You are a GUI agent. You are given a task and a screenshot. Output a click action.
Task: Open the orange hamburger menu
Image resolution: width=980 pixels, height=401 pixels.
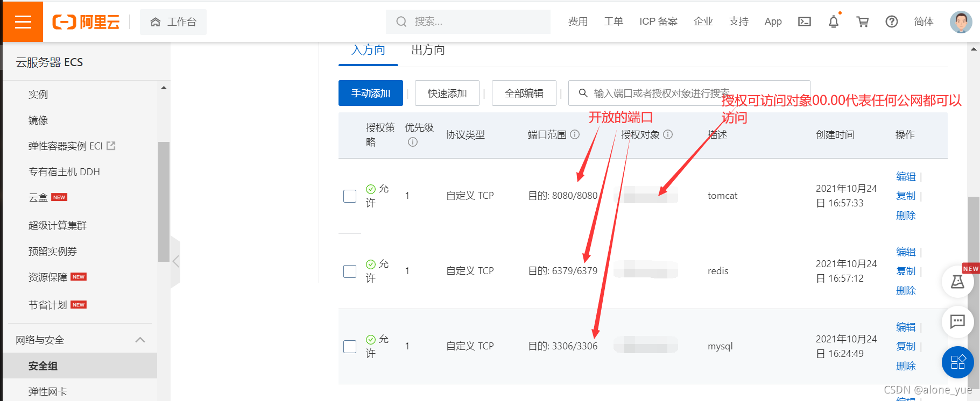pos(23,22)
